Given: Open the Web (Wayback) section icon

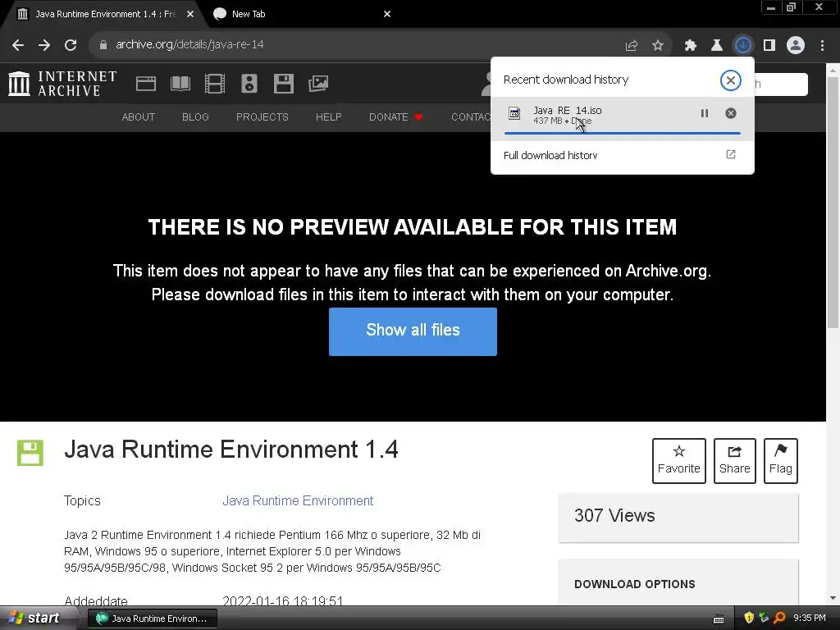Looking at the screenshot, I should click(x=146, y=84).
